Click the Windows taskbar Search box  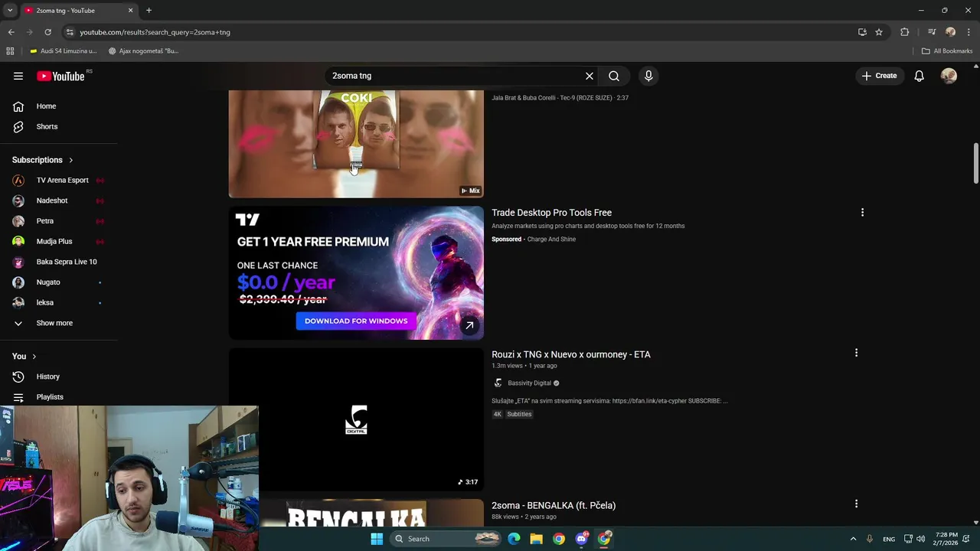(447, 539)
